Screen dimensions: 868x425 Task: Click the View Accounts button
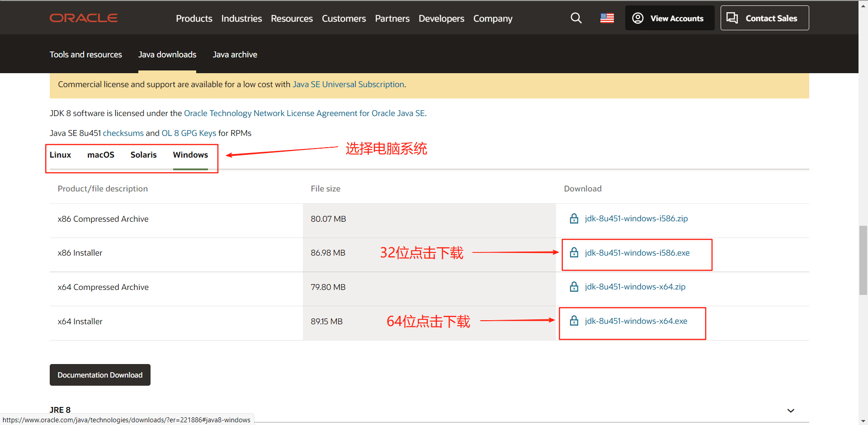click(670, 18)
